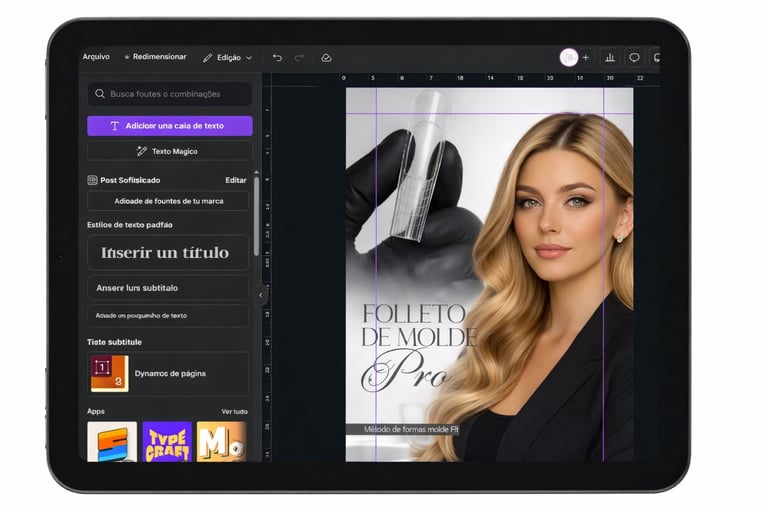768x512 pixels.
Task: Collapse the side panel with chevron handle
Action: (261, 295)
